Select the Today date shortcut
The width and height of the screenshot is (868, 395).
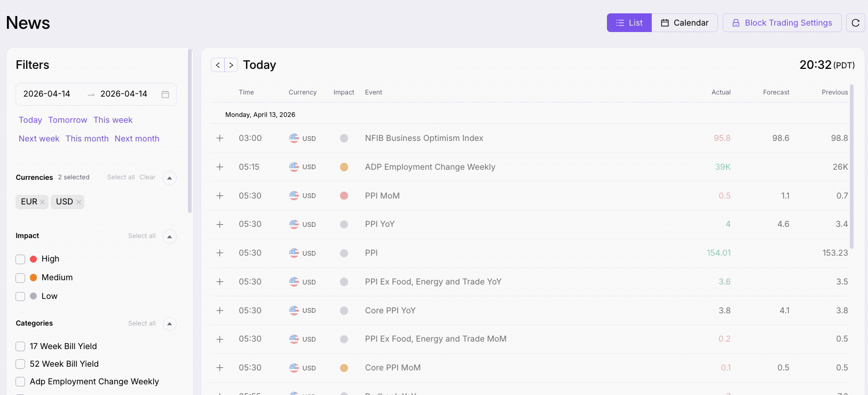[x=30, y=120]
